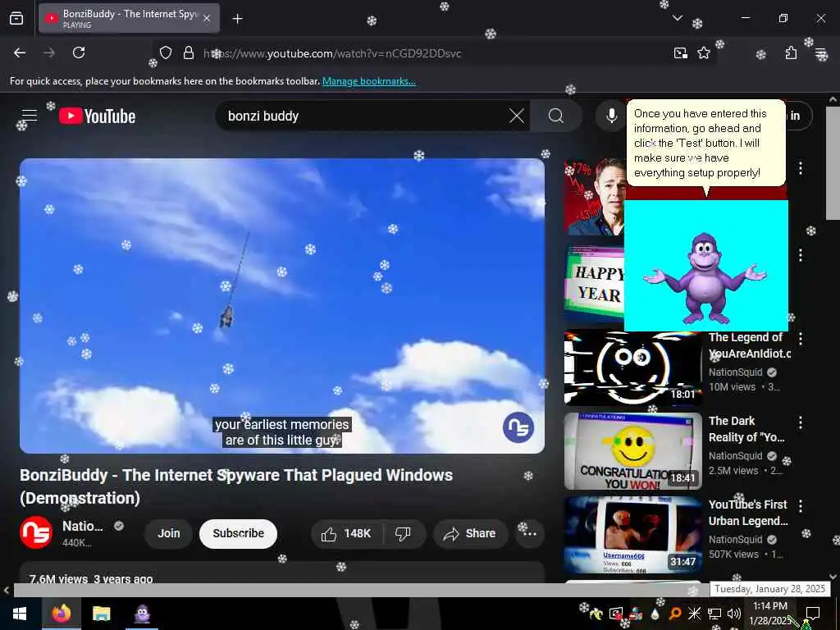Start voice search with the microphone
Image resolution: width=840 pixels, height=630 pixels.
coord(611,116)
